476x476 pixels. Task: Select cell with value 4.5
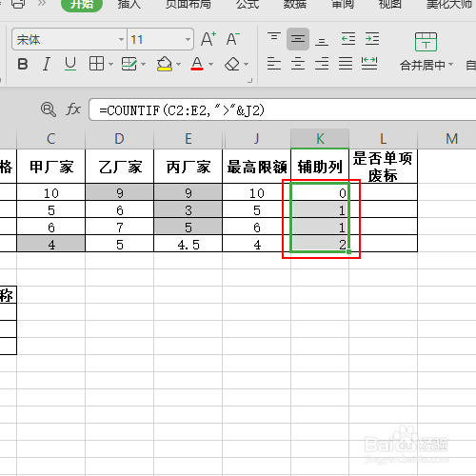pos(188,244)
